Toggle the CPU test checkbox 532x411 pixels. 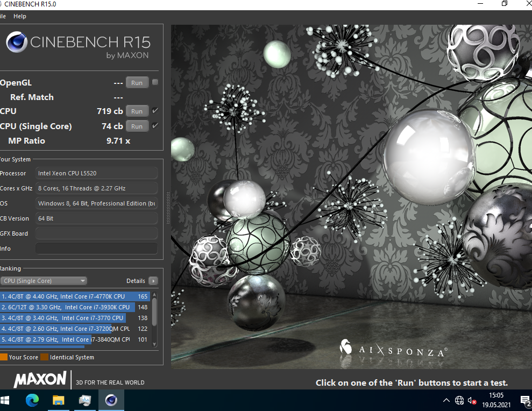click(x=155, y=111)
